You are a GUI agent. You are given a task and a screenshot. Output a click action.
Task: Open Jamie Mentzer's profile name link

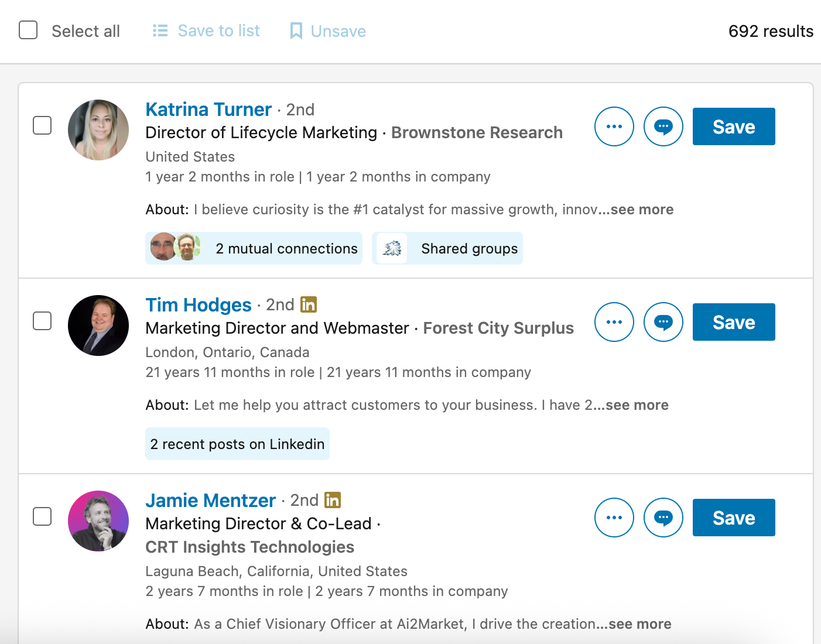pos(210,501)
